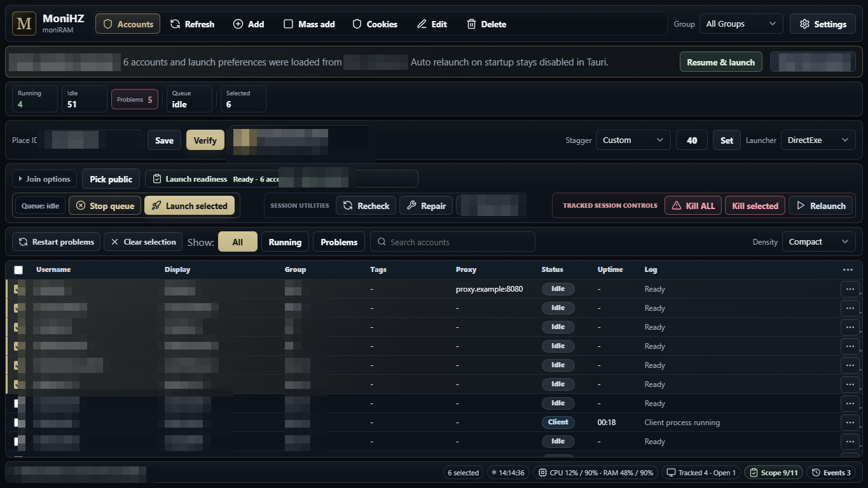The width and height of the screenshot is (868, 488).
Task: Click the Search accounts field
Action: pos(453,242)
